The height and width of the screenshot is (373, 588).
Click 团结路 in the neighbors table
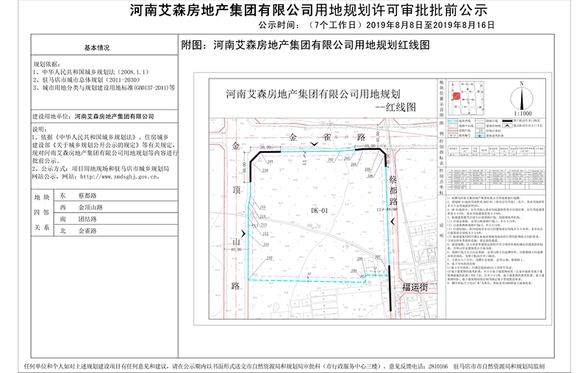pos(87,219)
